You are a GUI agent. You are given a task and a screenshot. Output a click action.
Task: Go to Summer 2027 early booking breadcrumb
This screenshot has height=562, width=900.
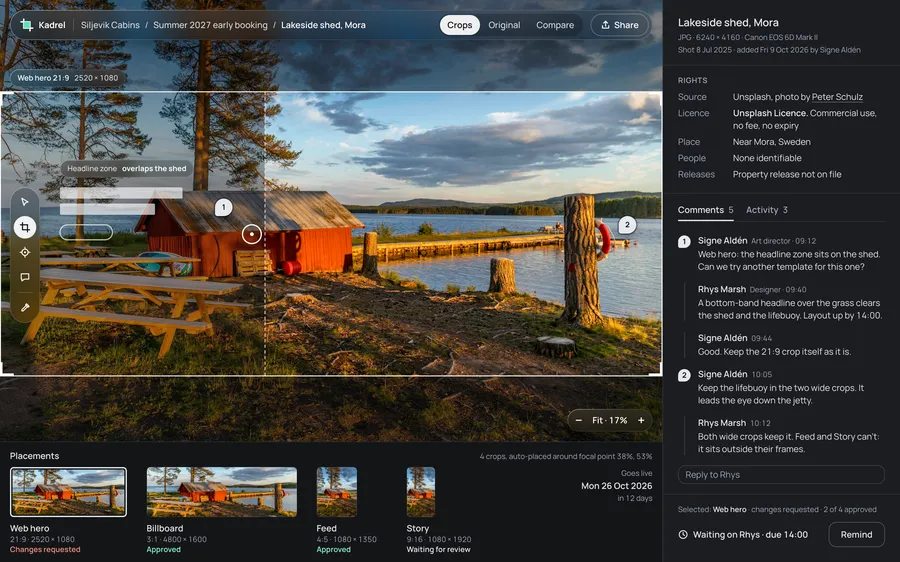click(x=210, y=25)
